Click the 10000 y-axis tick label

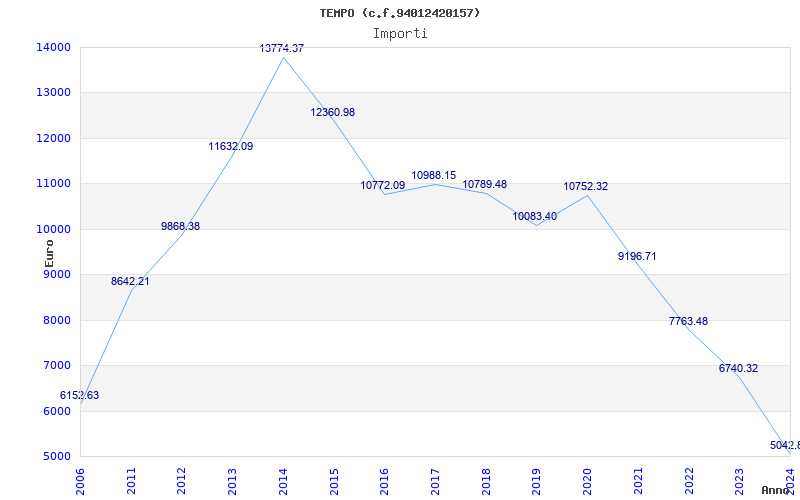coord(54,230)
